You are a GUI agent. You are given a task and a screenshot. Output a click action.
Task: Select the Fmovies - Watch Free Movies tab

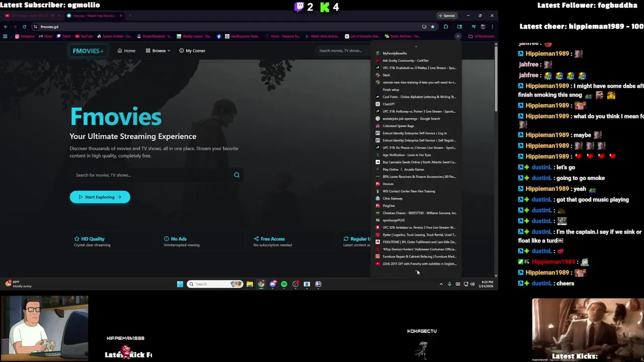94,16
